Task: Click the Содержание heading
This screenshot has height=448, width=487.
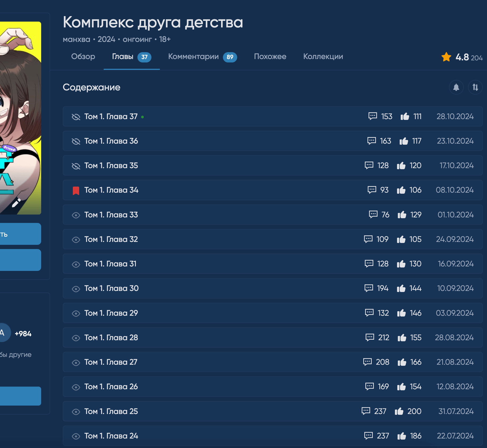Action: pyautogui.click(x=92, y=87)
